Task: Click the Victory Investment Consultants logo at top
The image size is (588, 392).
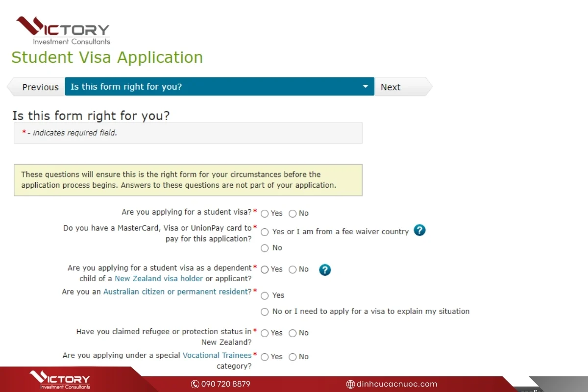Action: coord(63,30)
